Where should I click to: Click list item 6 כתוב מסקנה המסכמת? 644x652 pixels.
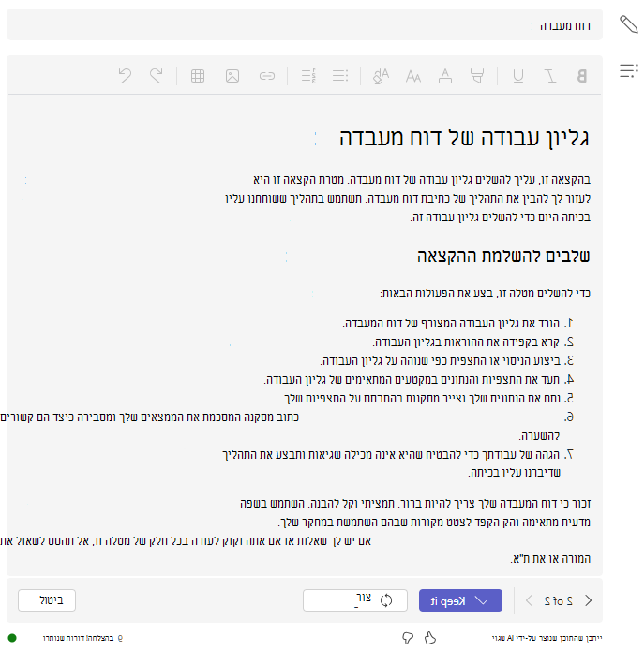tap(280, 426)
